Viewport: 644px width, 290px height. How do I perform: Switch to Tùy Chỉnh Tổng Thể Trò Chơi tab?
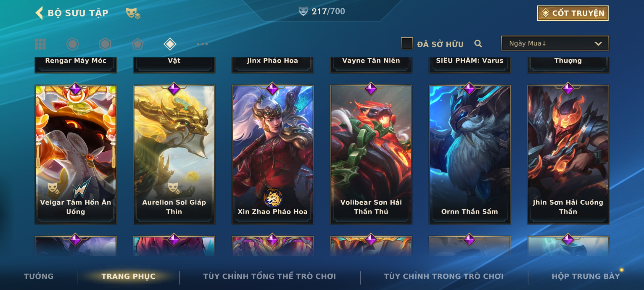pyautogui.click(x=269, y=276)
